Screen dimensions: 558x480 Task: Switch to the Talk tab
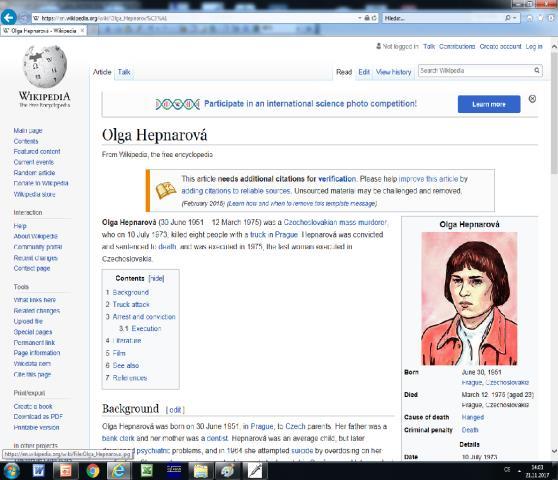(124, 72)
